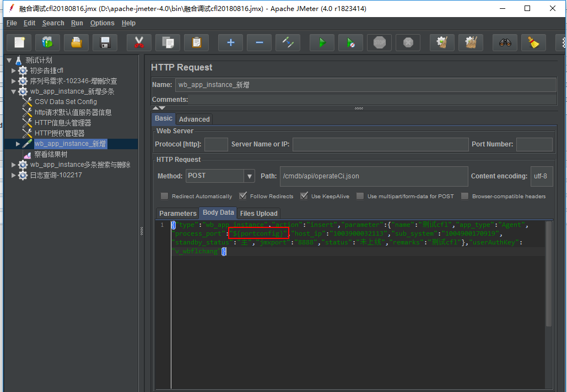
Task: Expand the wb_app_instance多条搜索与删除 thread group
Action: [x=13, y=165]
